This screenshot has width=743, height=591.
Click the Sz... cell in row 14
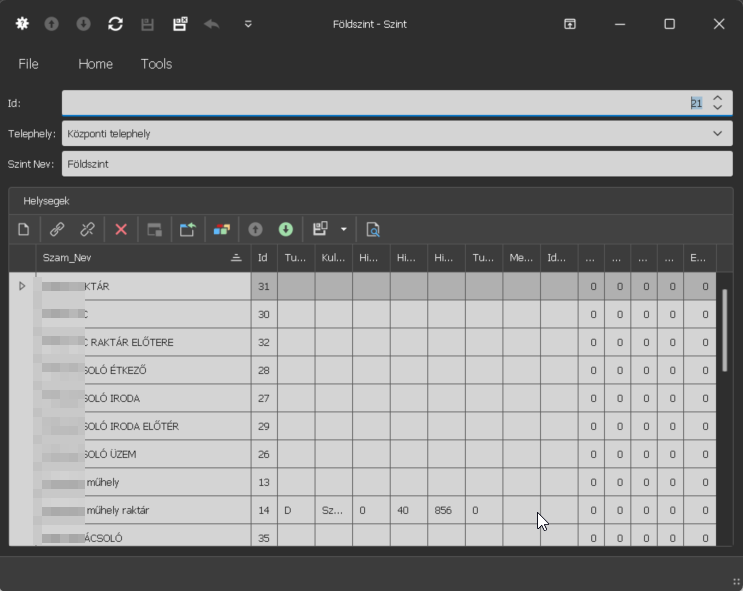[x=334, y=510]
